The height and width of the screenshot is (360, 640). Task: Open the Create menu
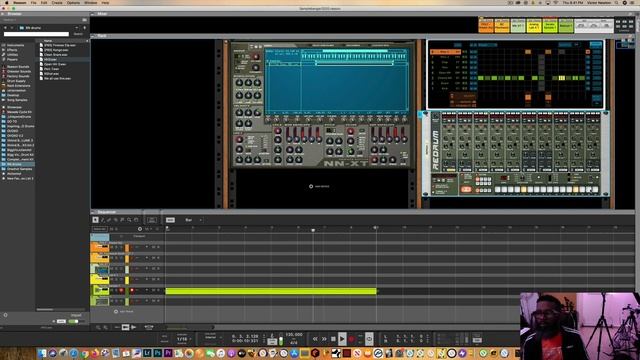[x=57, y=2]
